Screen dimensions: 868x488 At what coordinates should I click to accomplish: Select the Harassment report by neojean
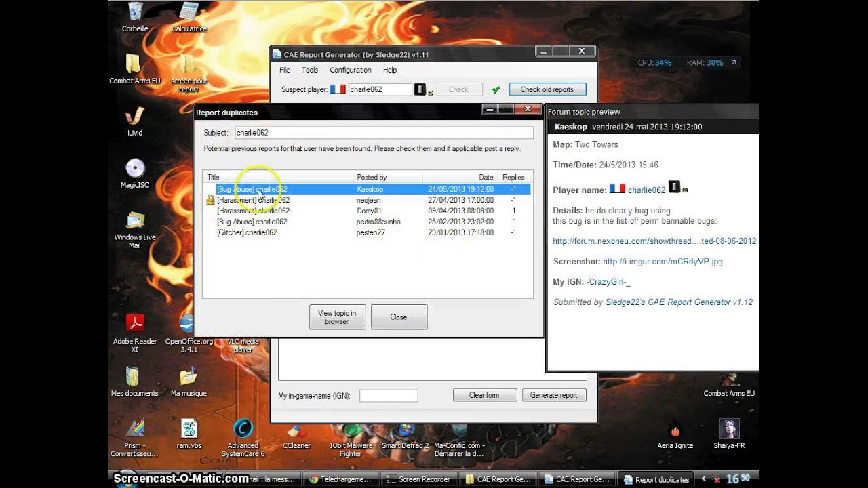(x=367, y=200)
